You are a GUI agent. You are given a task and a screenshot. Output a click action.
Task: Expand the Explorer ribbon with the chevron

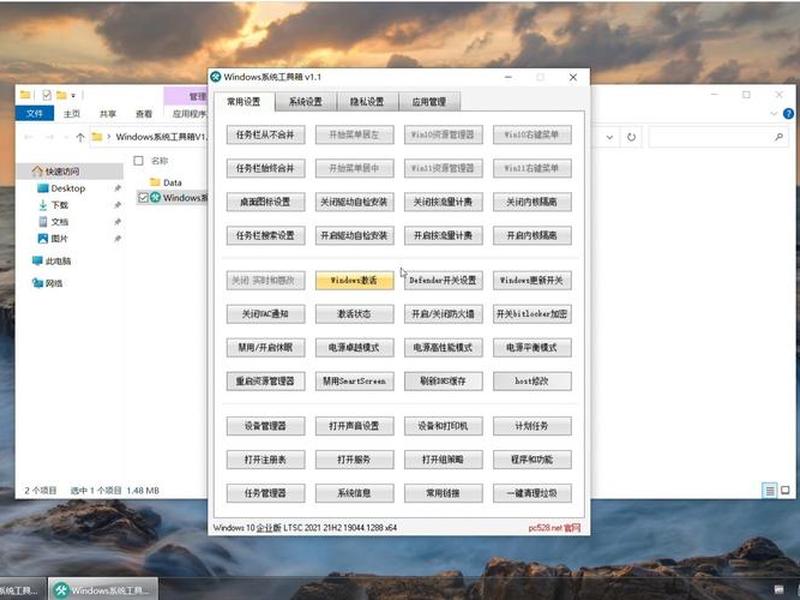774,114
